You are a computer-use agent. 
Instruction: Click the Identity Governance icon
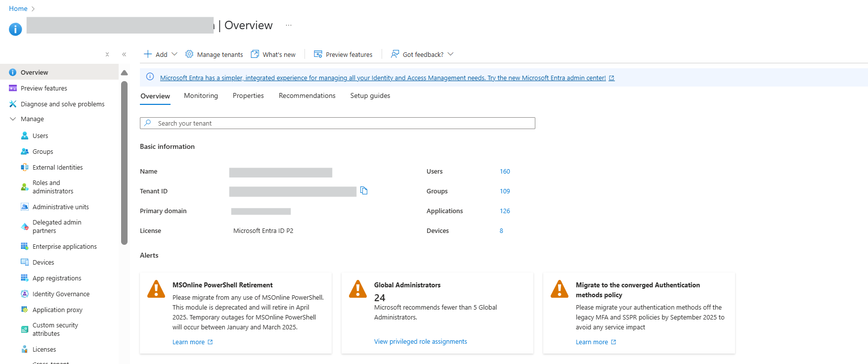[x=25, y=294]
